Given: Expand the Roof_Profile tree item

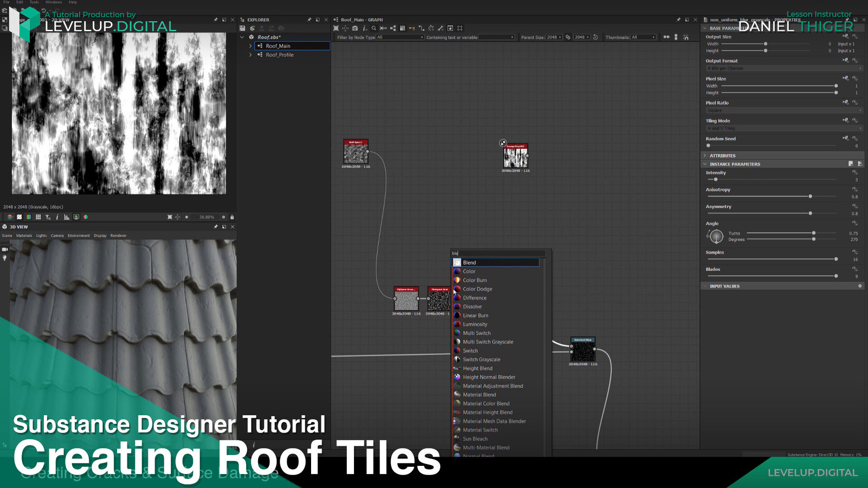Looking at the screenshot, I should pyautogui.click(x=250, y=55).
